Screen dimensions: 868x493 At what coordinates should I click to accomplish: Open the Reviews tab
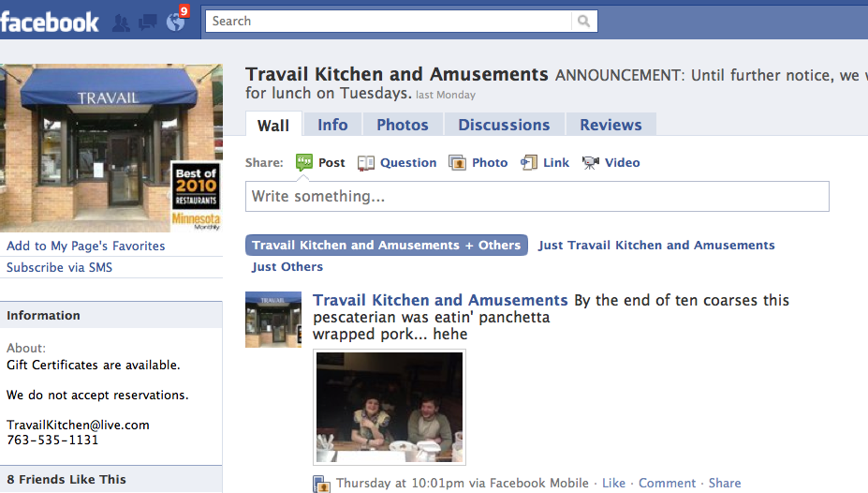click(x=611, y=125)
